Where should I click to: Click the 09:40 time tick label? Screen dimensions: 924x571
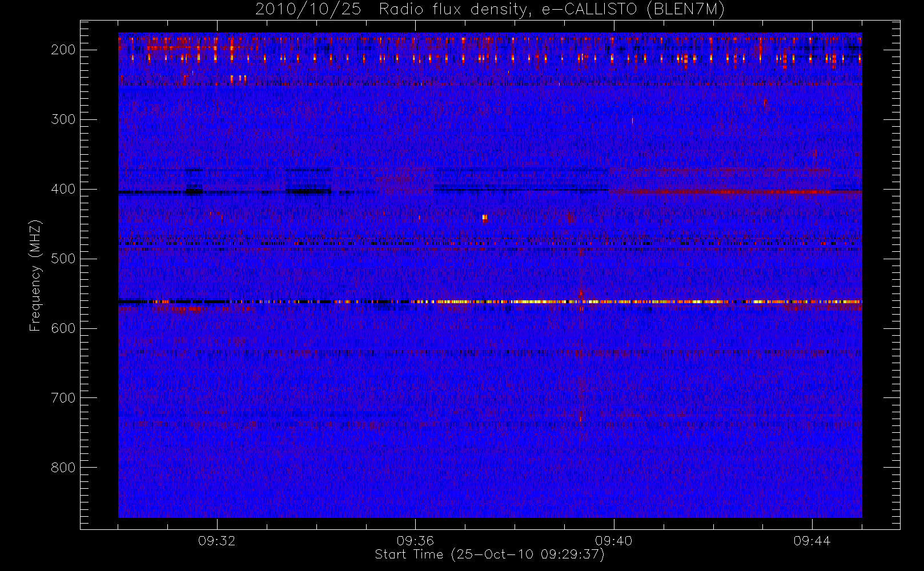tap(614, 541)
